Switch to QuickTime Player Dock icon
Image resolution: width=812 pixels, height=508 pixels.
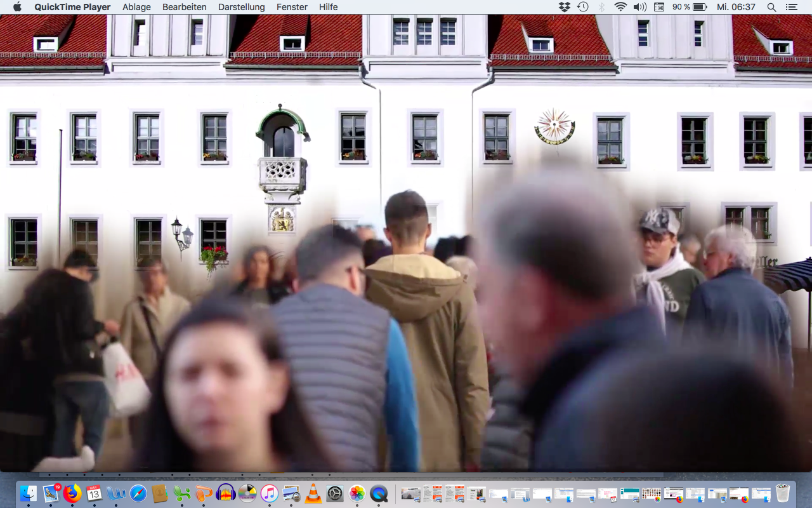379,493
